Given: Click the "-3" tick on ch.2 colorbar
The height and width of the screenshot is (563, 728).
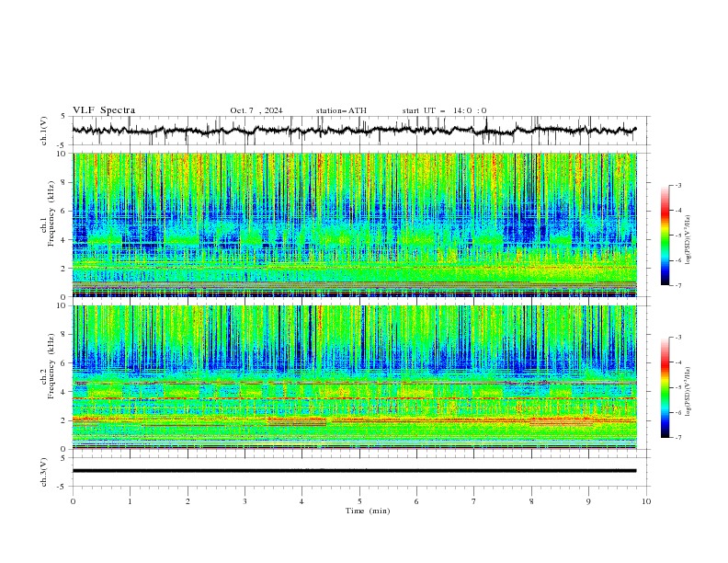Looking at the screenshot, I should click(677, 338).
